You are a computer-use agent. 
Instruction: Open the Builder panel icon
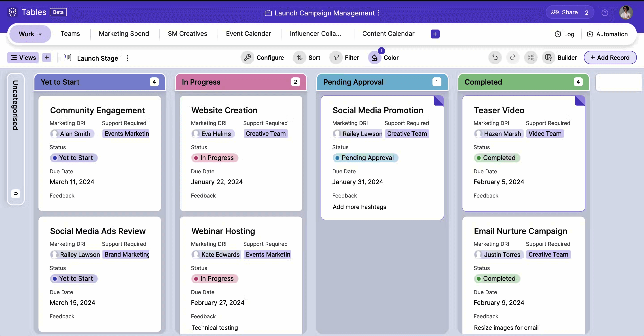click(x=549, y=57)
